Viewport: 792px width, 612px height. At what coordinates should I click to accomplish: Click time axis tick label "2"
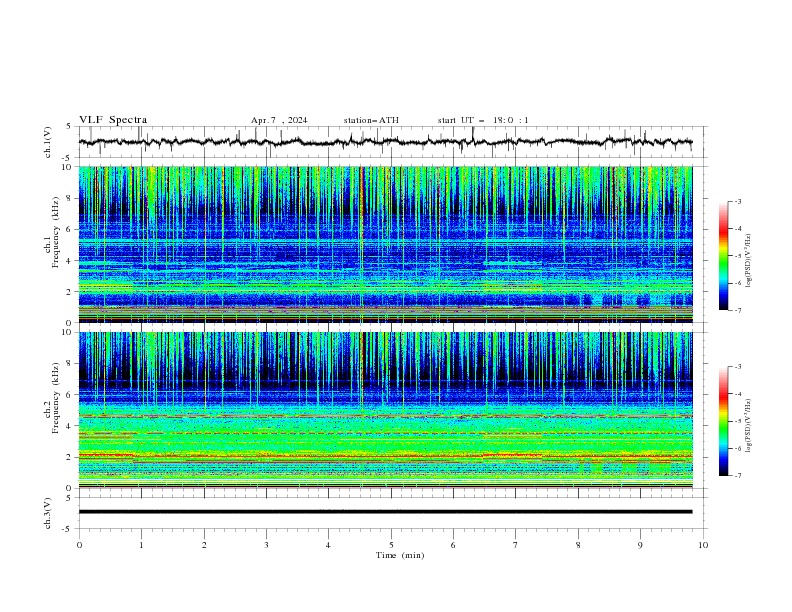point(204,545)
